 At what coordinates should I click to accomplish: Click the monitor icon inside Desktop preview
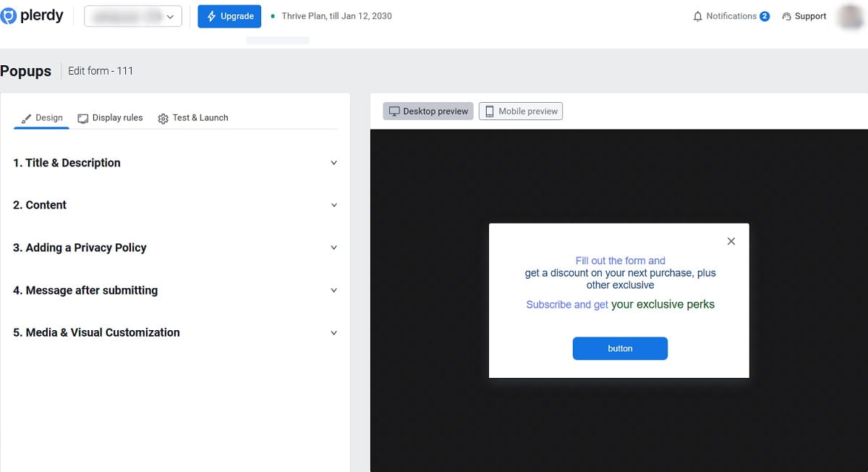394,111
